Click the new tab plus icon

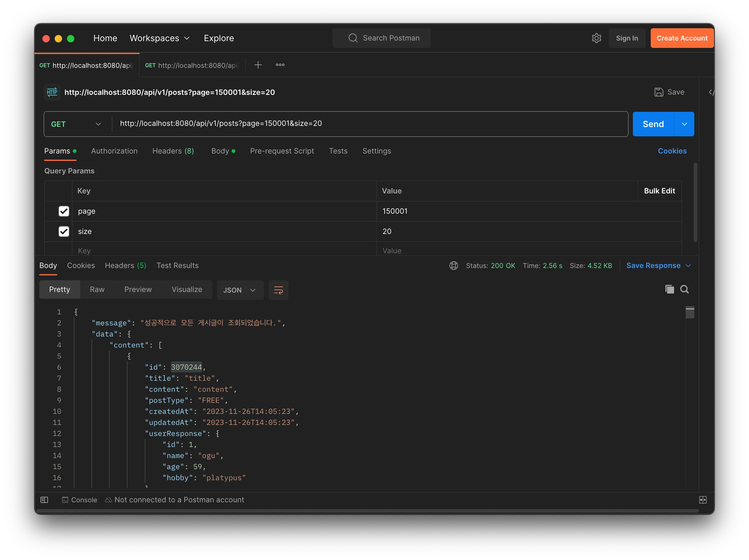(x=258, y=65)
